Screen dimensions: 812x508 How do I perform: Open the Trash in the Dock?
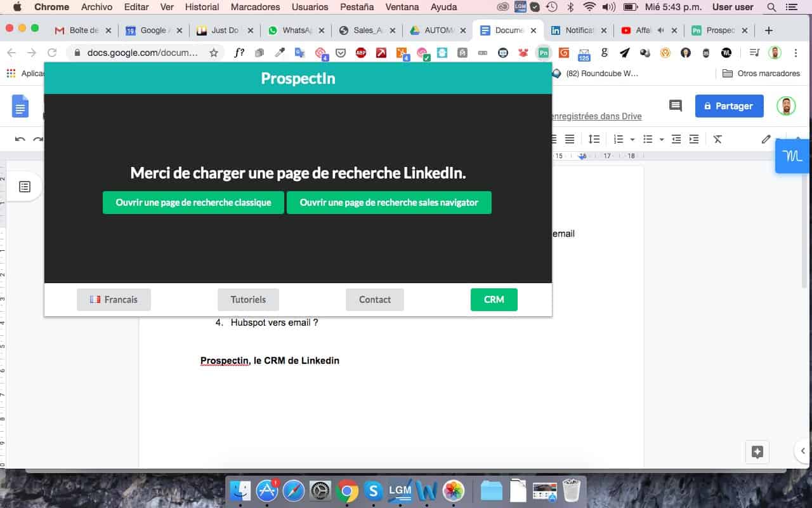click(572, 490)
